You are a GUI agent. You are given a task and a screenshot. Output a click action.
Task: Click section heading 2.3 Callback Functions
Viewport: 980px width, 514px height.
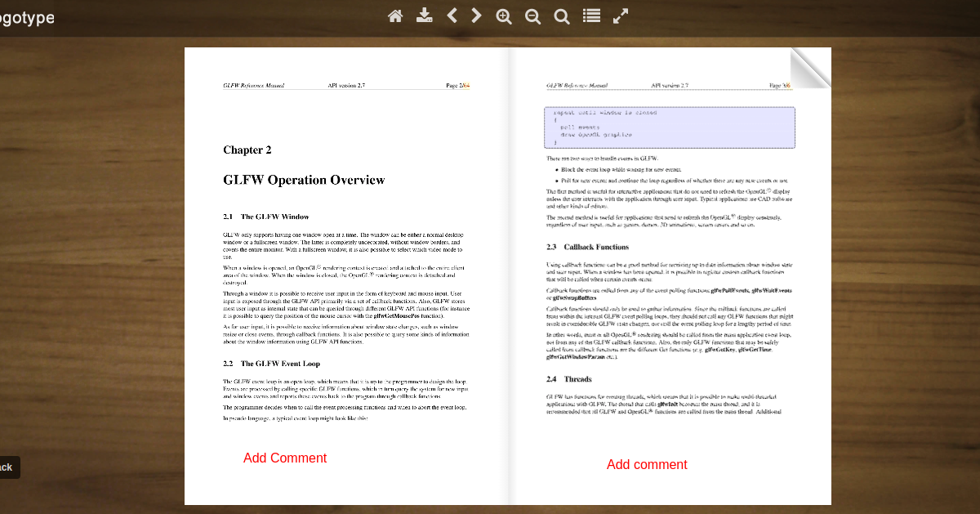(x=588, y=247)
